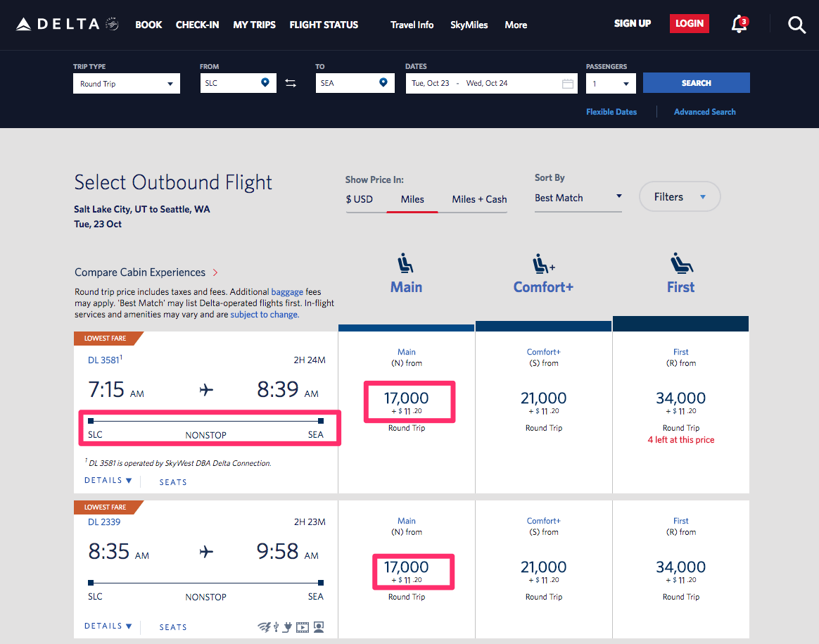Click the in-flight video entertainment icon
This screenshot has width=819, height=644.
302,626
